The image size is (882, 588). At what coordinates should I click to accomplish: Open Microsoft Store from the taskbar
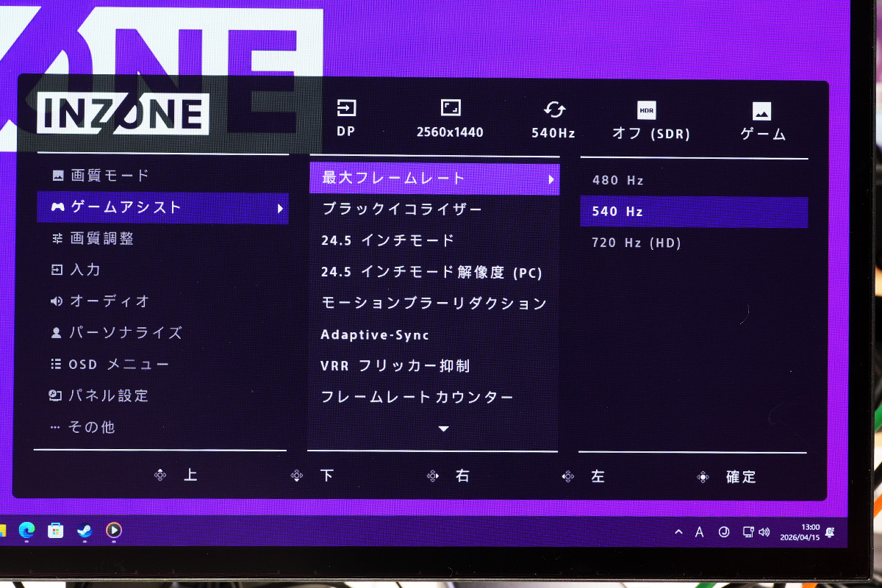tap(56, 530)
